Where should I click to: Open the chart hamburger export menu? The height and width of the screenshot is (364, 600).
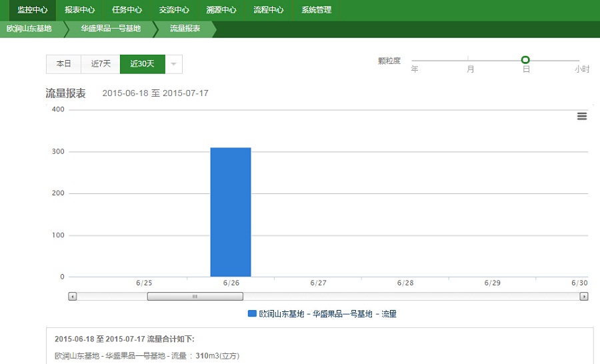(581, 116)
